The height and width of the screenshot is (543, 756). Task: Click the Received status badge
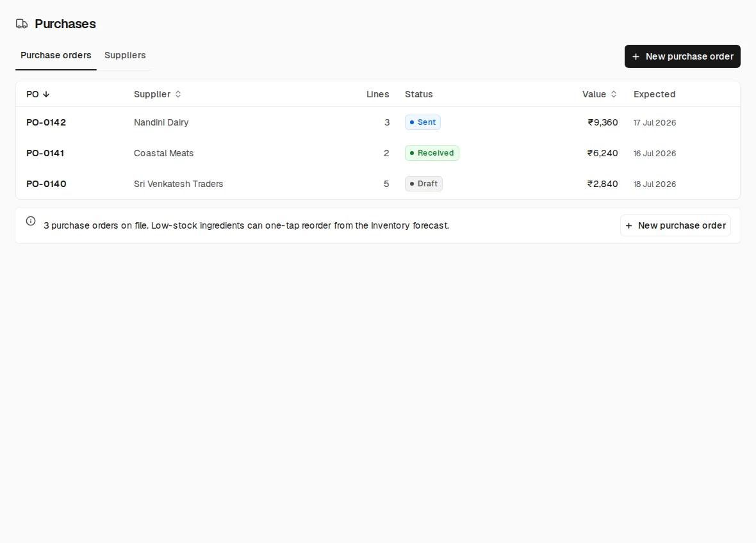tap(432, 153)
